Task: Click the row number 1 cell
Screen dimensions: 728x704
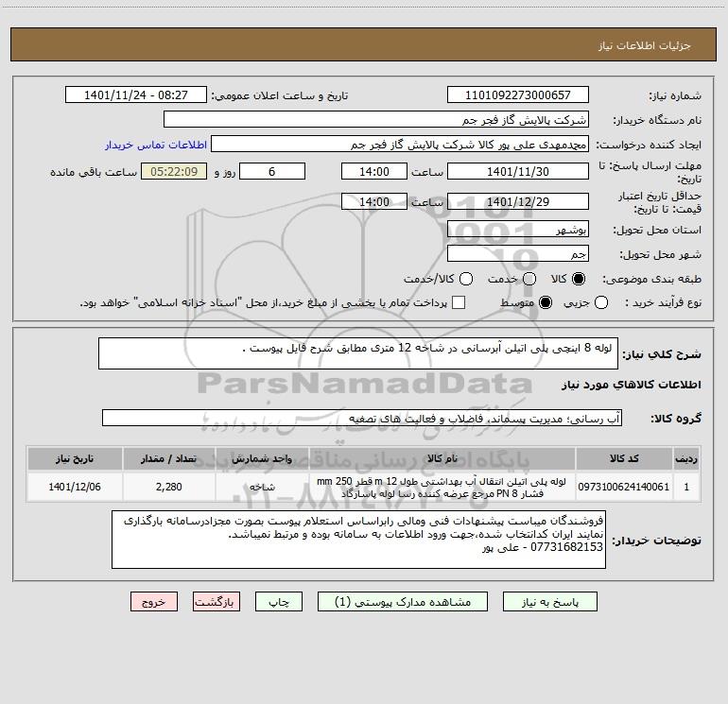Action: (x=686, y=487)
